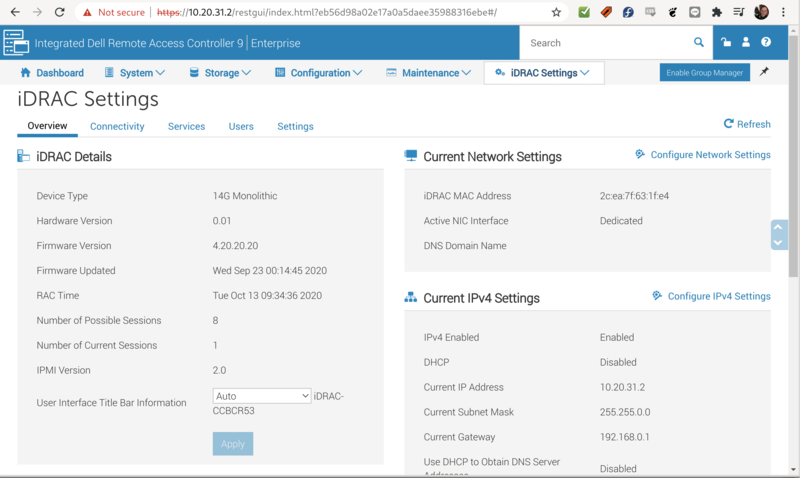Expand the iDRAC Settings menu

coord(544,73)
